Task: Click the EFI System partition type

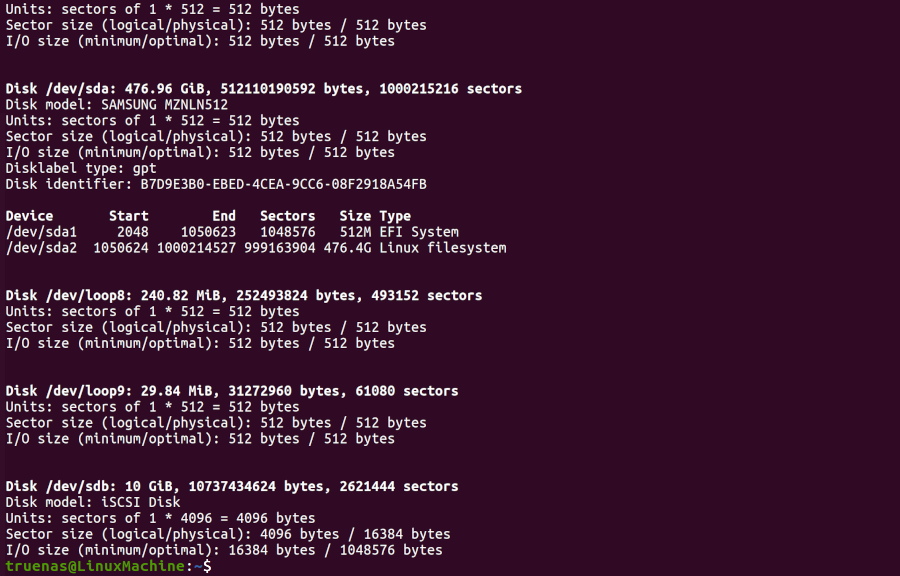Action: pyautogui.click(x=419, y=232)
